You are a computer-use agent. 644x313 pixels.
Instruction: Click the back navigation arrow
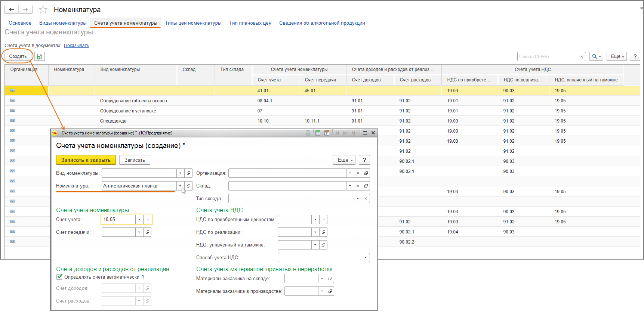[x=12, y=9]
